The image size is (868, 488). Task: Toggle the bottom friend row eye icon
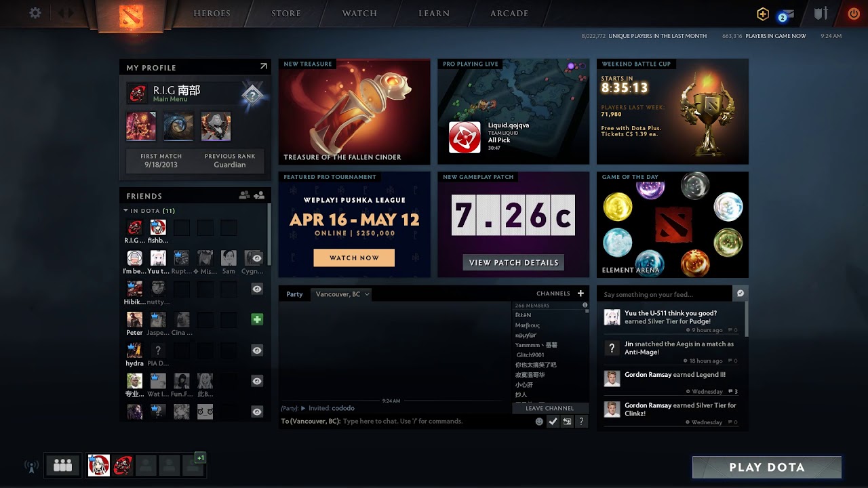tap(257, 411)
